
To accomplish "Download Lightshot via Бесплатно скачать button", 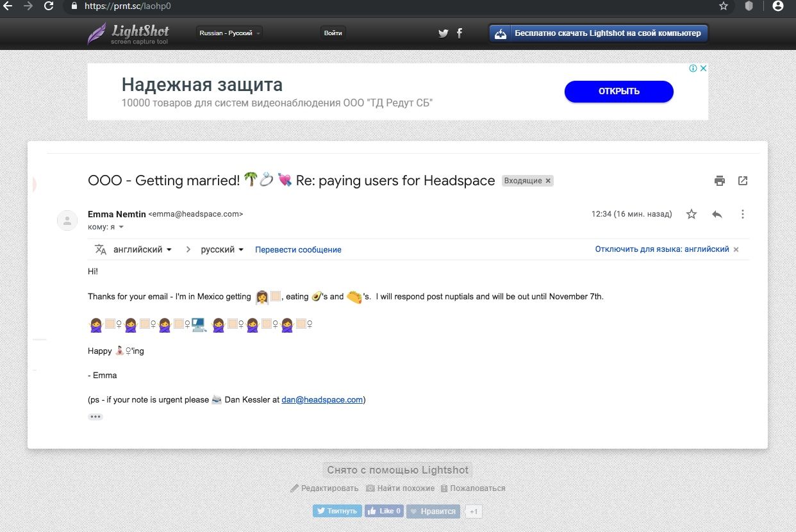I will (599, 33).
